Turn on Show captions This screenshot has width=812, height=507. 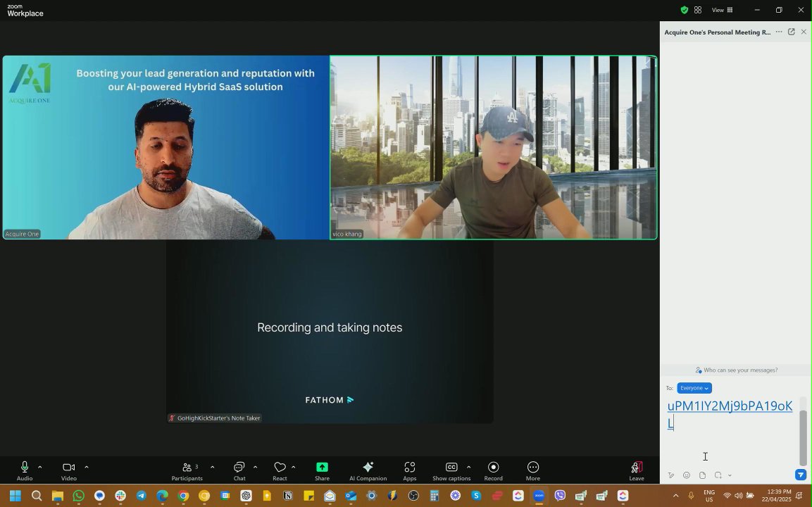451,471
